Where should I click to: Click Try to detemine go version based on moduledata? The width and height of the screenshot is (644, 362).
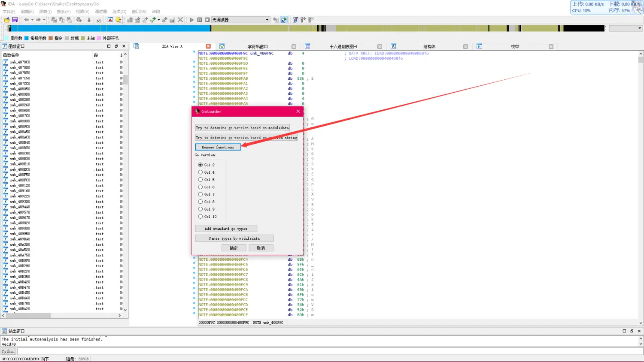click(x=243, y=128)
